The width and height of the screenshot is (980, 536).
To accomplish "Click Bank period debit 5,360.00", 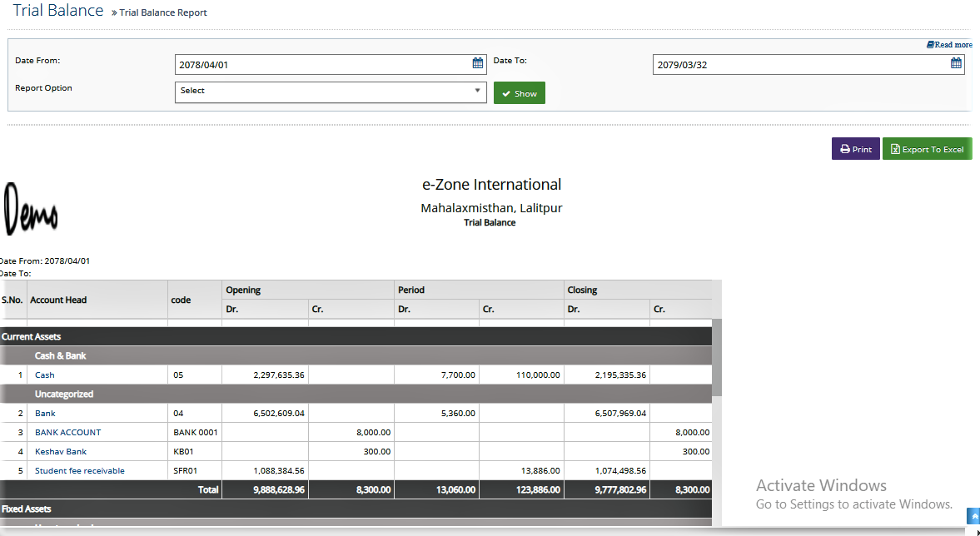I will [457, 413].
